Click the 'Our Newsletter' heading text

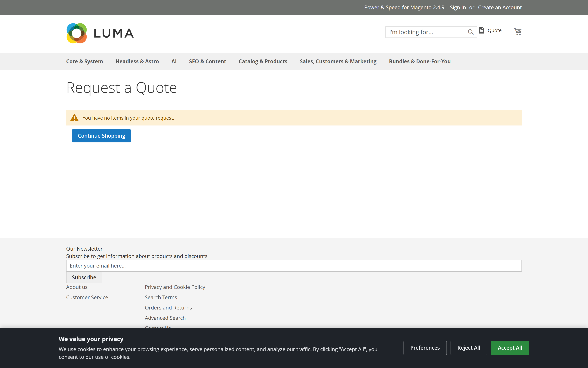pos(84,249)
